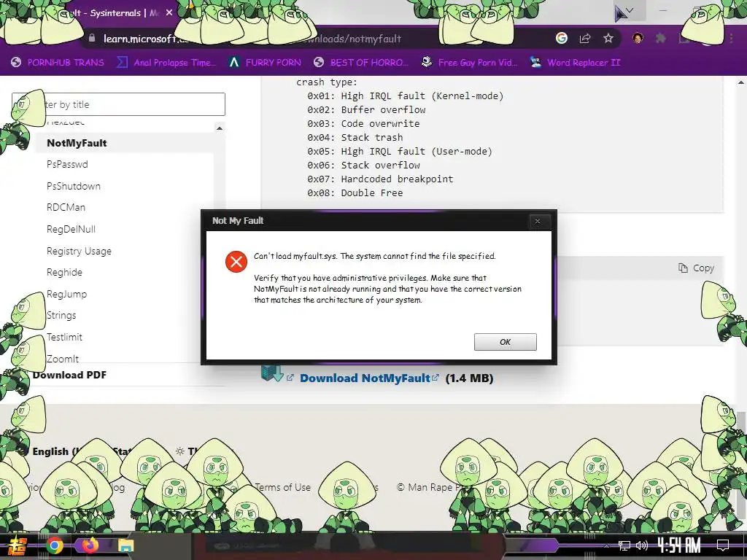Bookmark this page with the star icon
Image resolution: width=747 pixels, height=560 pixels.
click(x=608, y=38)
